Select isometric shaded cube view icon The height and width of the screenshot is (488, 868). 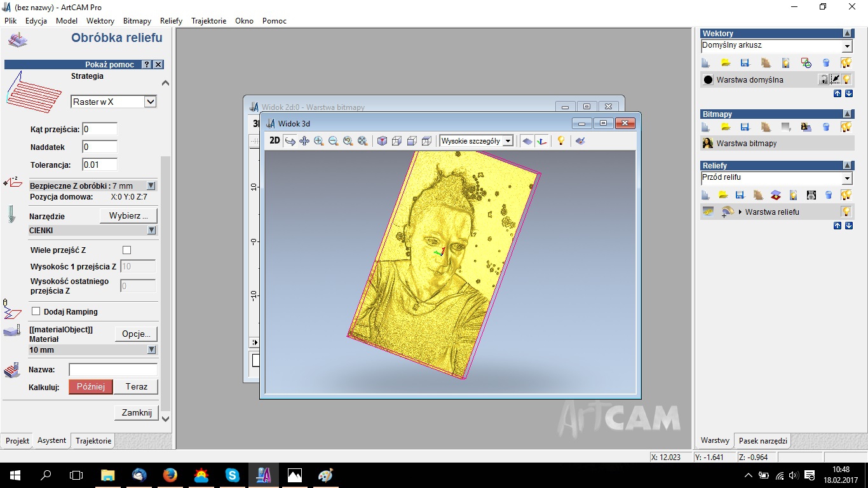coord(382,141)
